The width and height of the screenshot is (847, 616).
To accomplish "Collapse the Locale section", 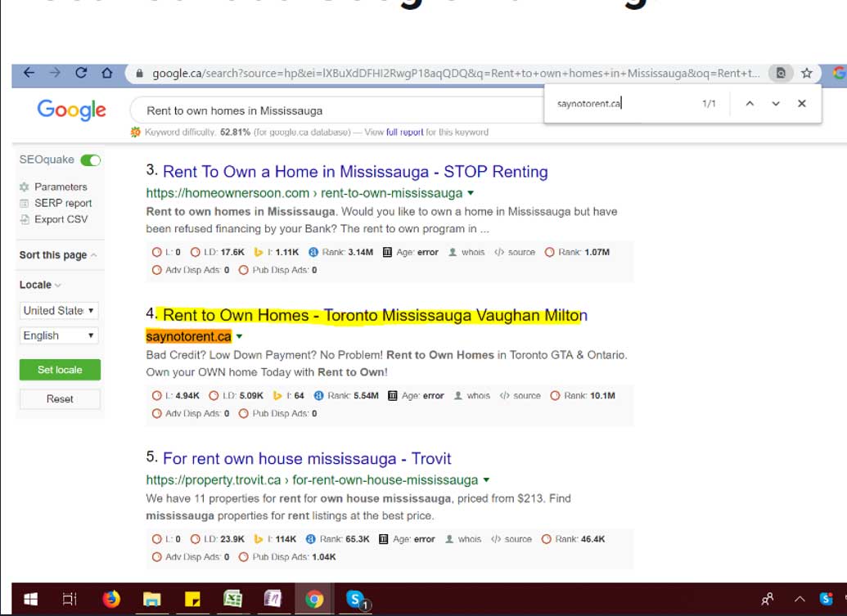I will click(41, 285).
